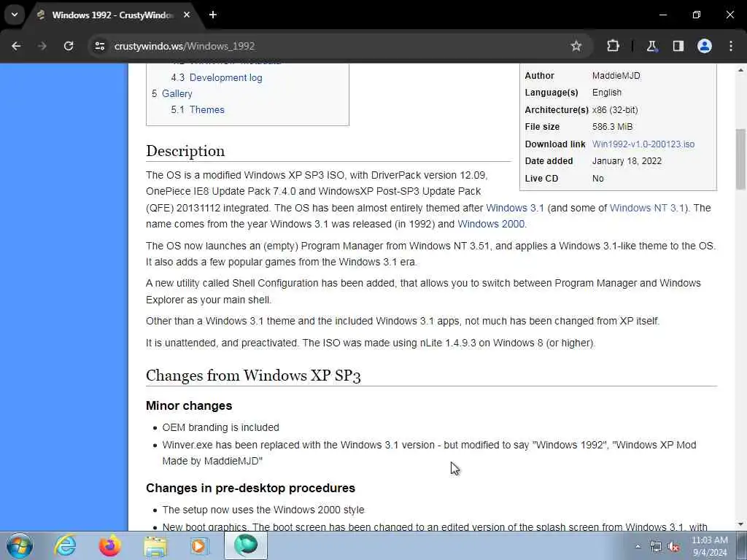Download Win1992-v1.0-200123.iso link

click(x=643, y=144)
